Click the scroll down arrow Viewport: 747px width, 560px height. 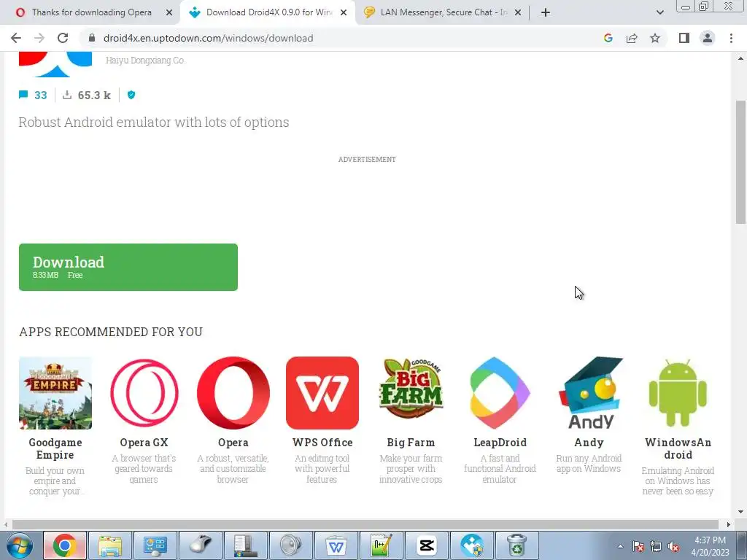coord(740,513)
